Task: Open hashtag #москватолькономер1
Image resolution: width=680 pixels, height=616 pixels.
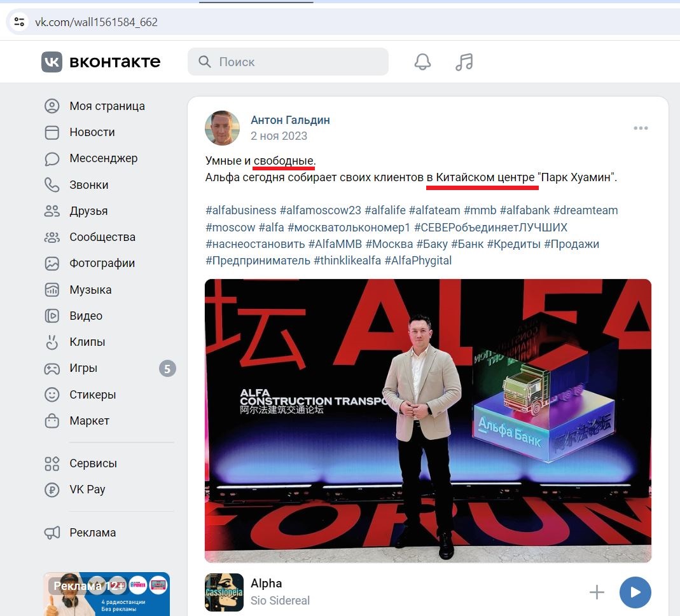Action: click(349, 227)
